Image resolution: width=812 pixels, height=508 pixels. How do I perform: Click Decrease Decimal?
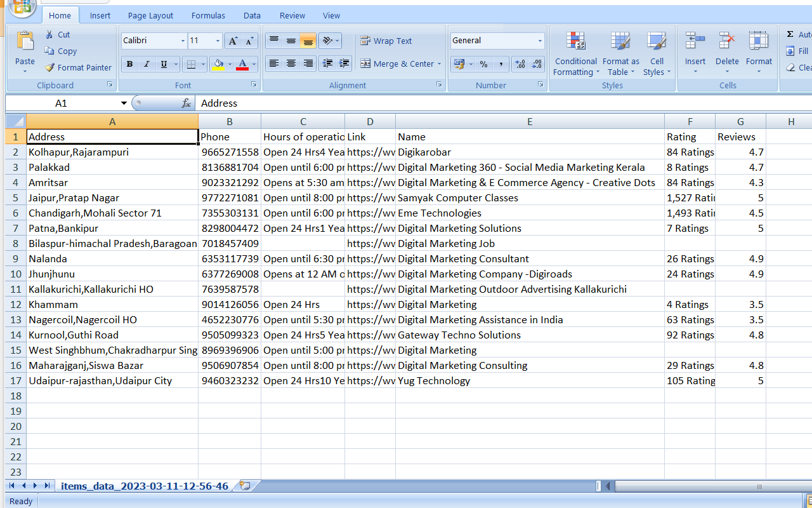coord(537,64)
